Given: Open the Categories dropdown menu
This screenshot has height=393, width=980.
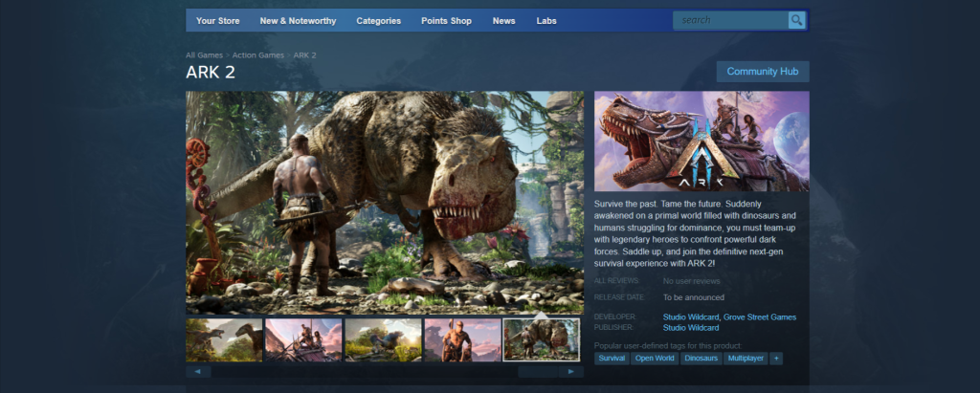Looking at the screenshot, I should tap(379, 20).
